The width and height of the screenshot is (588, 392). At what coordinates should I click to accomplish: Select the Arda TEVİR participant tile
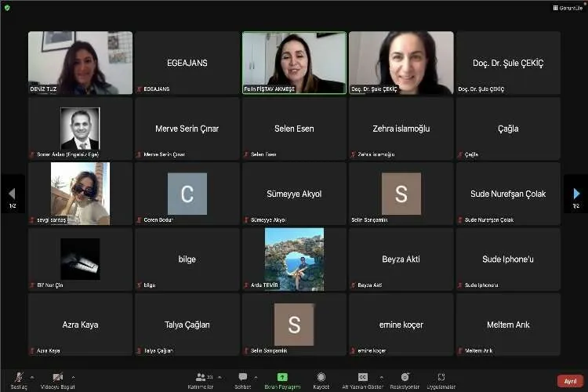(294, 259)
